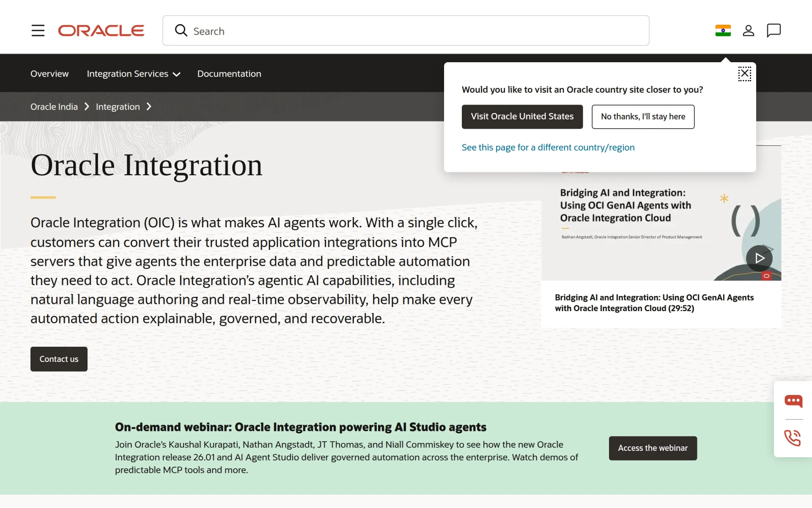Click the magnifying glass search icon
Image resolution: width=812 pixels, height=508 pixels.
coord(181,30)
